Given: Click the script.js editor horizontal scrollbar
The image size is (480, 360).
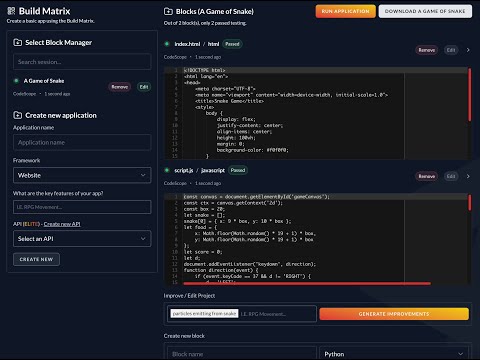Looking at the screenshot, I should 307,284.
